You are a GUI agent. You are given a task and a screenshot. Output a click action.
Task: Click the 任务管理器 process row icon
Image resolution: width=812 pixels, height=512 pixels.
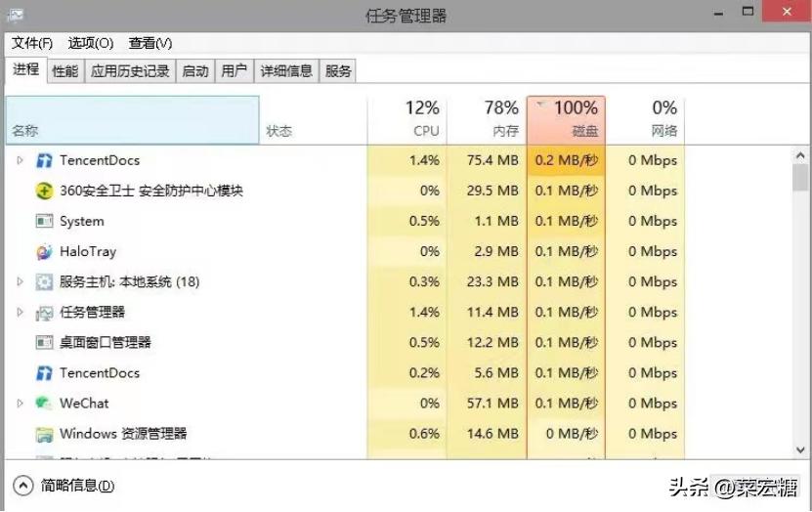[x=44, y=313]
